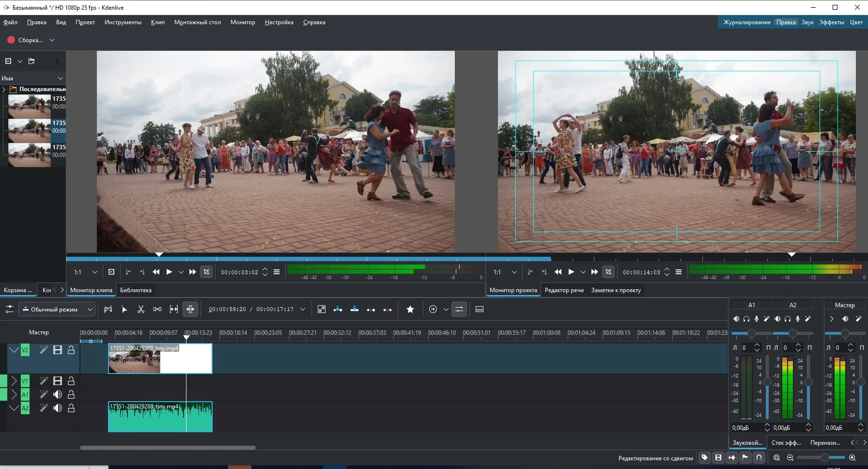Image resolution: width=868 pixels, height=469 pixels.
Task: Collapse the V2 track
Action: pyautogui.click(x=14, y=350)
